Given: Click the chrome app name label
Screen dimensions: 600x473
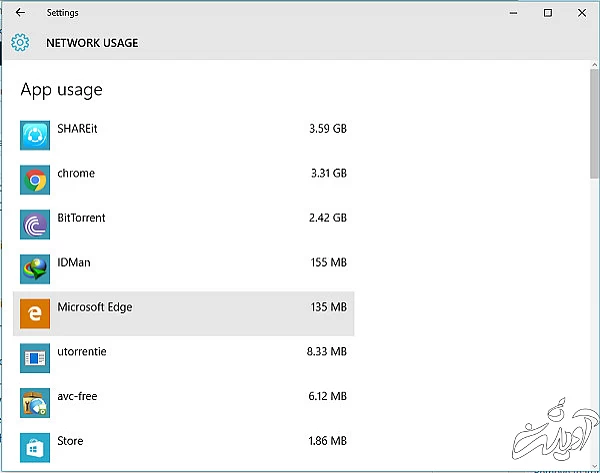Looking at the screenshot, I should coord(76,173).
